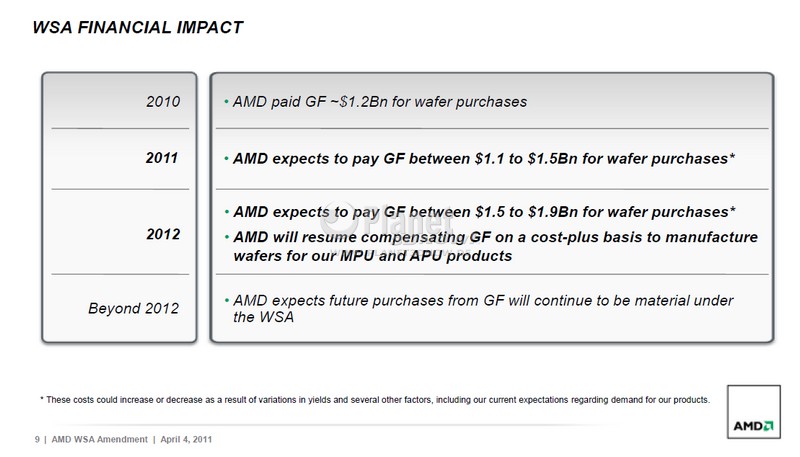Click the bullet dot before AMD paid GF
This screenshot has height=457, width=800.
[x=227, y=102]
